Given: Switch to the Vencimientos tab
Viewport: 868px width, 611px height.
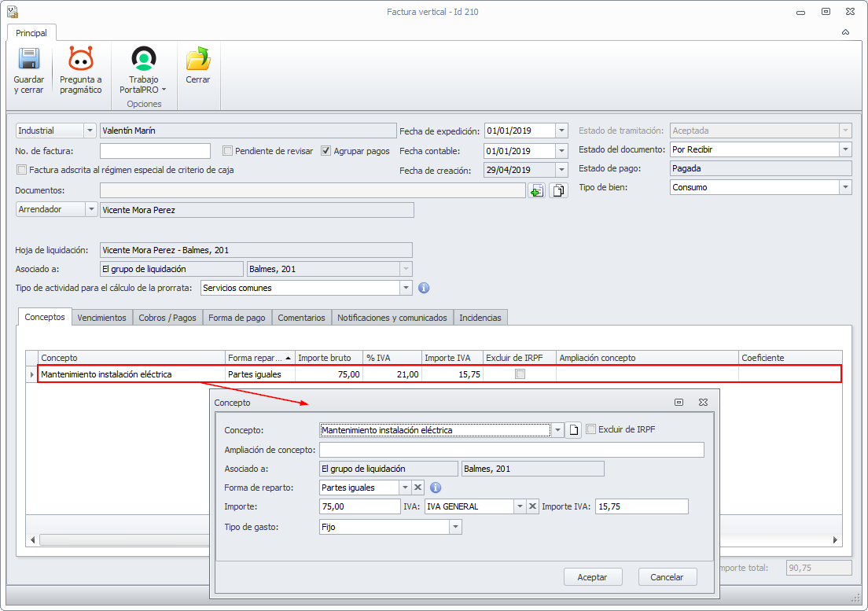Looking at the screenshot, I should tap(101, 318).
